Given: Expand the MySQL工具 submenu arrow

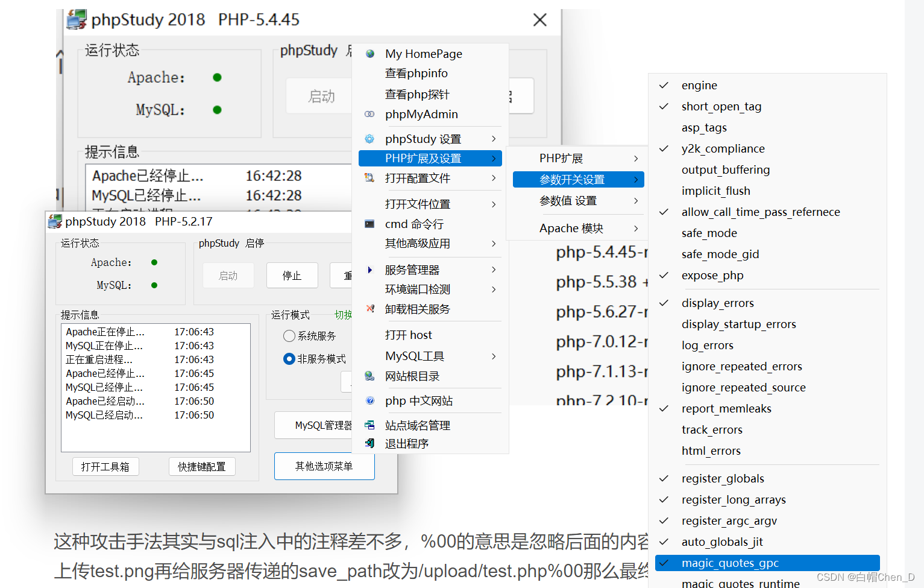Looking at the screenshot, I should pyautogui.click(x=494, y=356).
